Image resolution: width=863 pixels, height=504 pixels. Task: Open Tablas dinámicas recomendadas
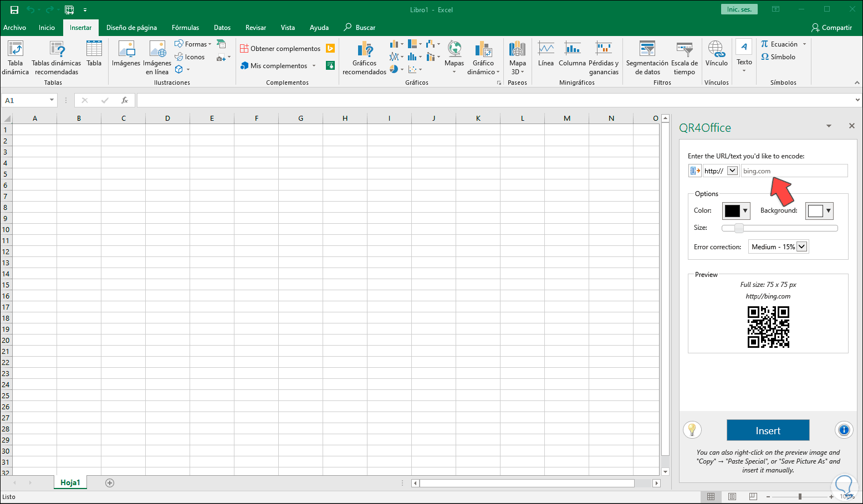tap(57, 58)
